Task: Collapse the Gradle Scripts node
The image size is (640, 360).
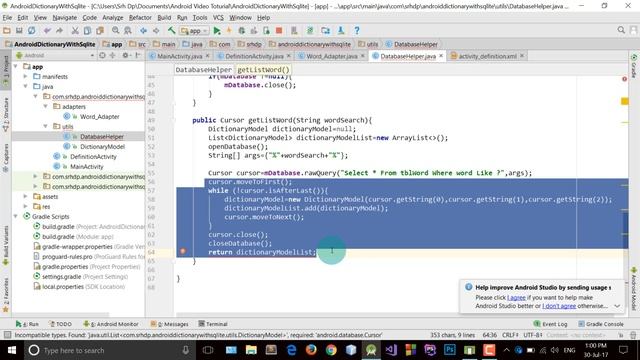Action: point(16,216)
